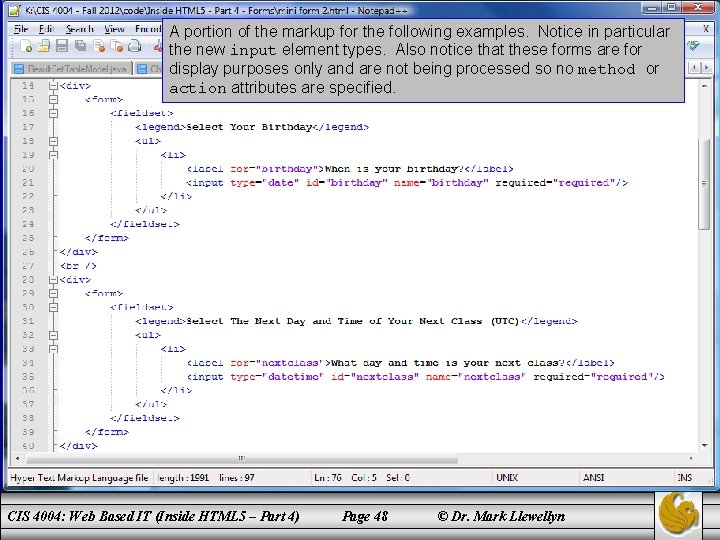This screenshot has width=720, height=540.
Task: Click the 'Hyper Text Markup Language file' status entry
Action: click(79, 478)
